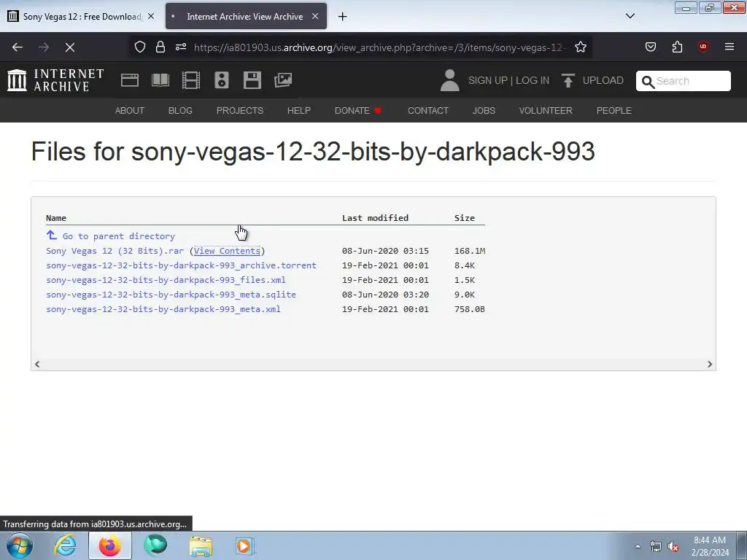This screenshot has width=747, height=560.
Task: Open the BLOG menu item
Action: (x=180, y=111)
